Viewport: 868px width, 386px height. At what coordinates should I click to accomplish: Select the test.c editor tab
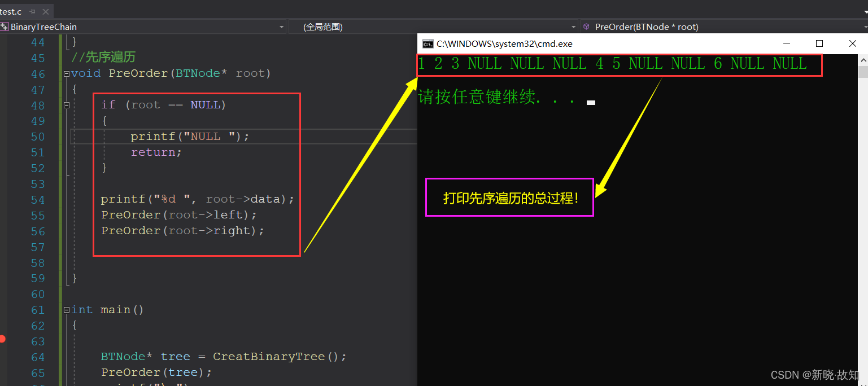11,11
